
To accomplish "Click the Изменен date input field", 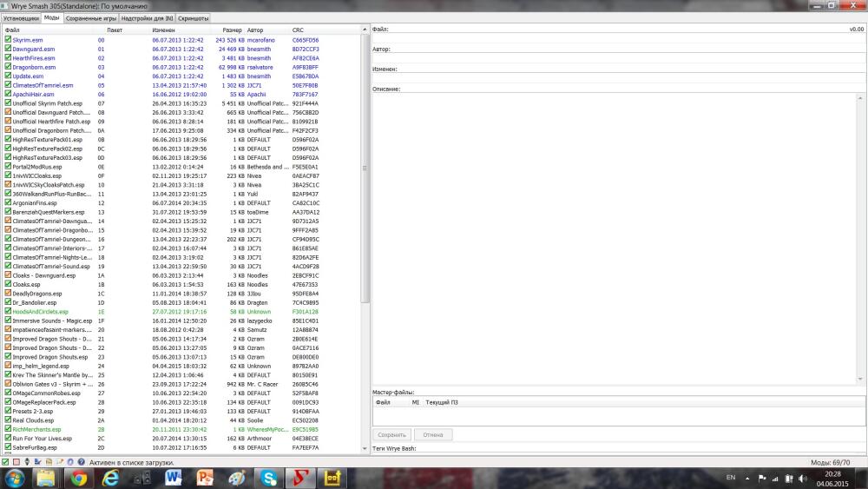I will [x=619, y=78].
